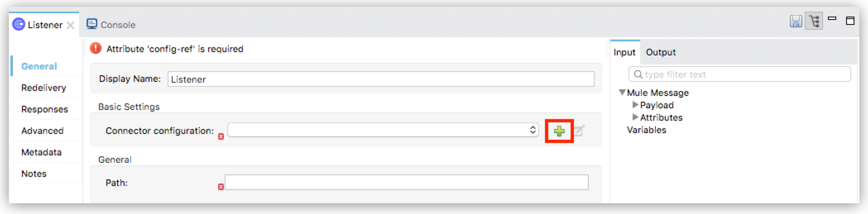The width and height of the screenshot is (868, 214).
Task: Open the Responses settings section
Action: (44, 109)
